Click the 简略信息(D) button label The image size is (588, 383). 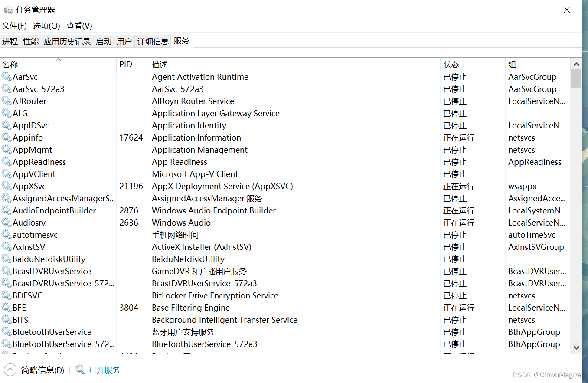pyautogui.click(x=42, y=370)
